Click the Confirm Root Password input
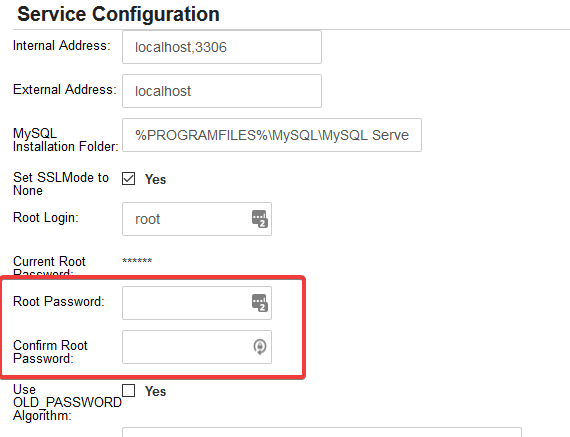 click(x=197, y=347)
